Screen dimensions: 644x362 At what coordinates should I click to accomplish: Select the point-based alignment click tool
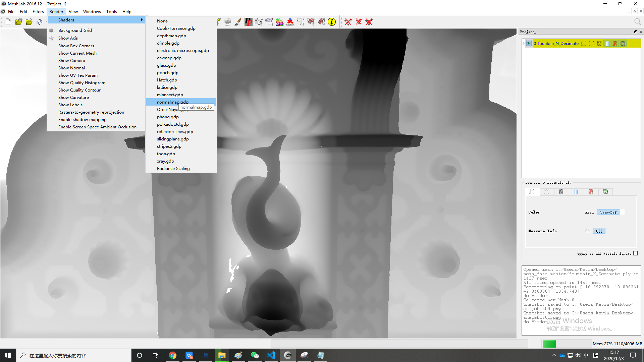[259, 22]
